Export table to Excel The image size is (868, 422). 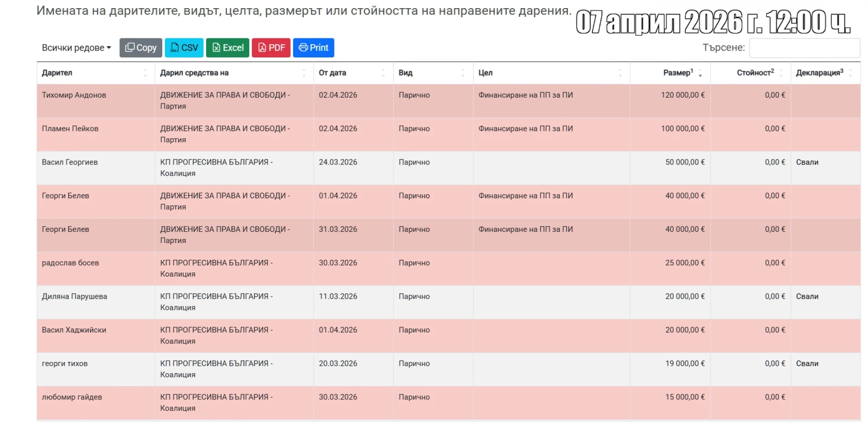[x=227, y=48]
